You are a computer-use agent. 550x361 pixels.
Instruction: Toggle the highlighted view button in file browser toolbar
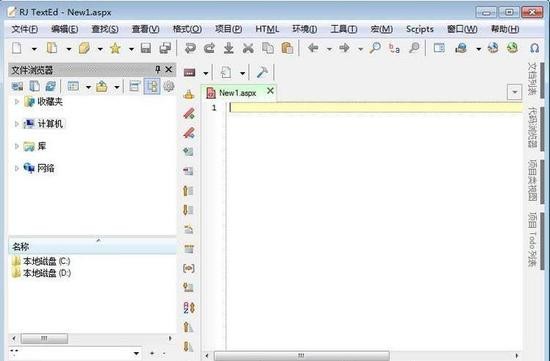[x=152, y=86]
